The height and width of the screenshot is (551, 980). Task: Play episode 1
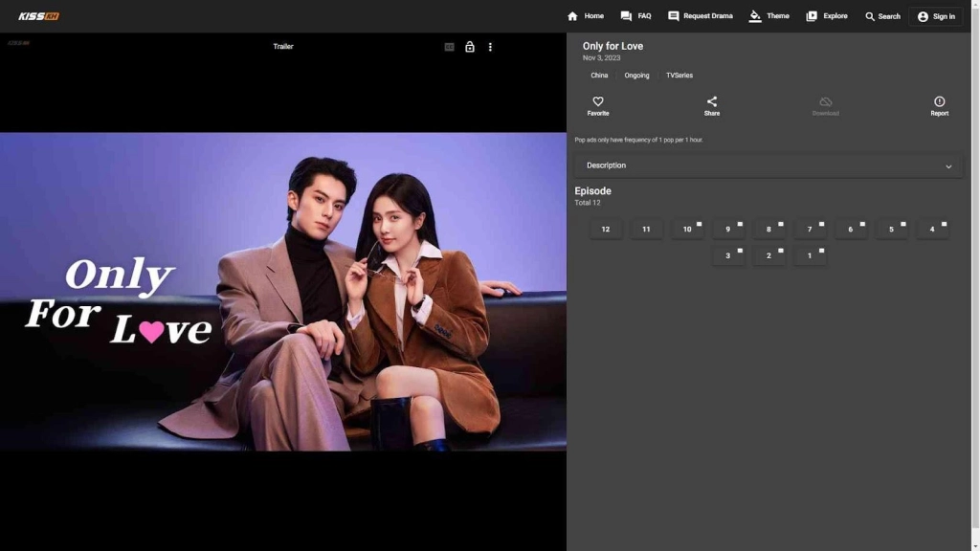coord(810,255)
